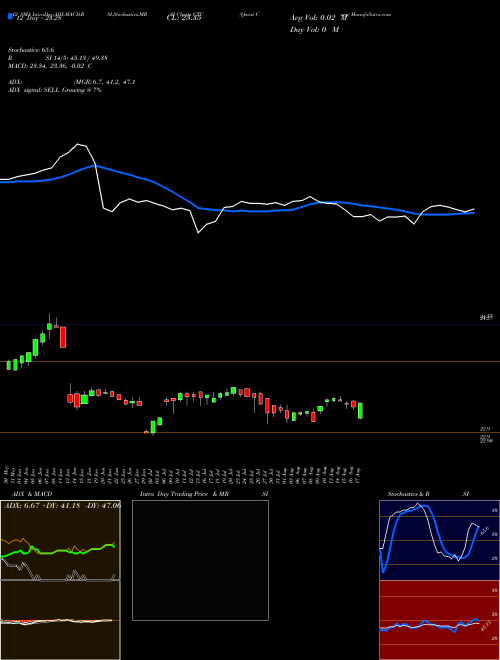Click the 'Intra Day Trading Price & MR' title
Screen dimensions: 500x660
[184, 494]
